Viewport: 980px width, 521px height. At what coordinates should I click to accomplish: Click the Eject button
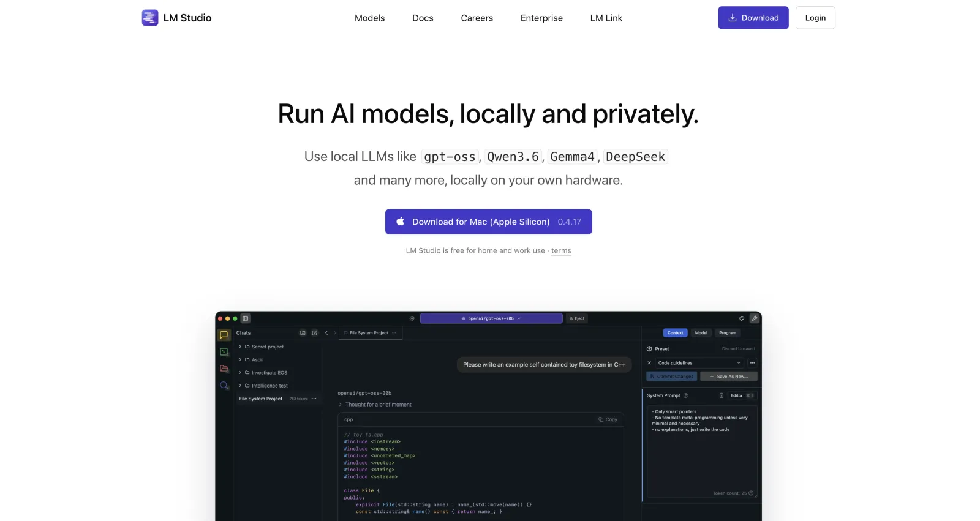577,318
